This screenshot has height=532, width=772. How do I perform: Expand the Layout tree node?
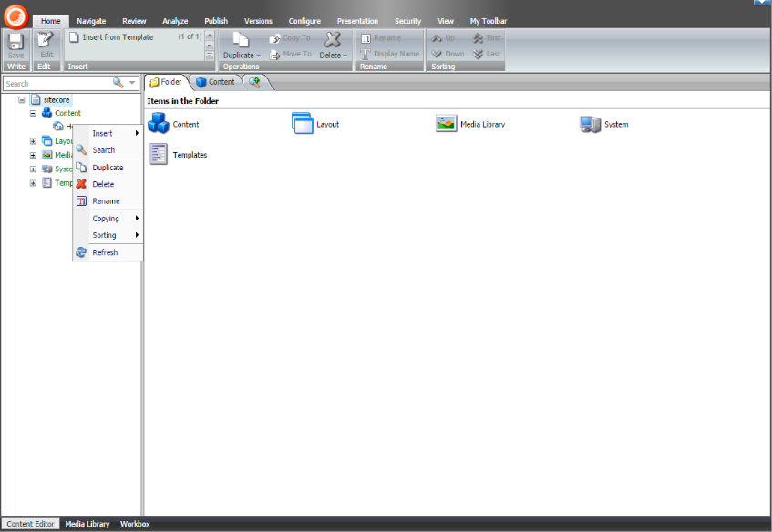pyautogui.click(x=33, y=141)
